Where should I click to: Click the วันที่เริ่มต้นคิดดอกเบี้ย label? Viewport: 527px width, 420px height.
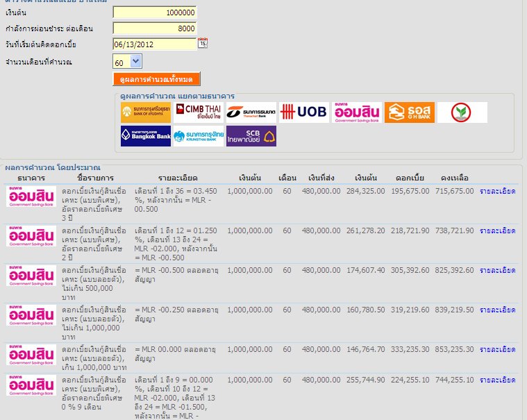pyautogui.click(x=41, y=44)
